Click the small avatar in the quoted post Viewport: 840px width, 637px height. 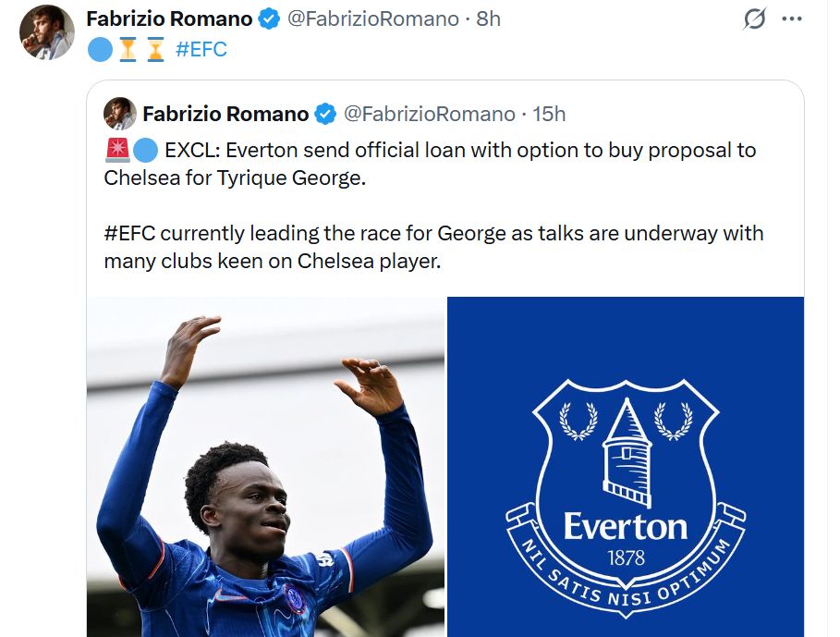click(x=120, y=114)
